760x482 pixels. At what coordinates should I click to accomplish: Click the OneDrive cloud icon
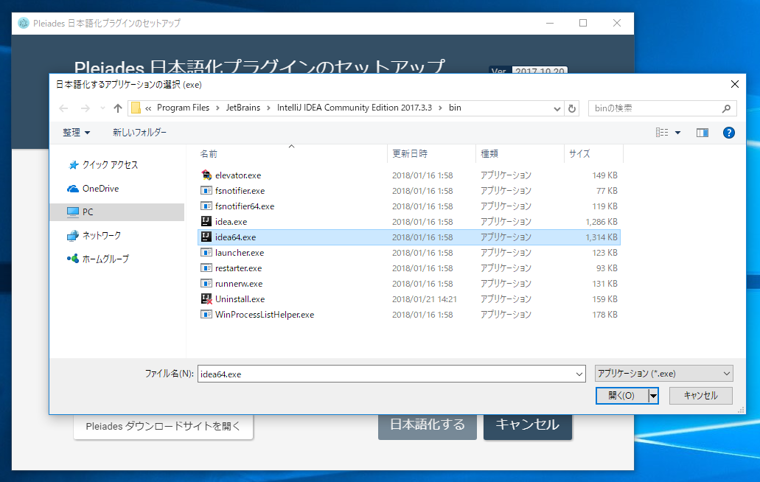click(x=73, y=189)
